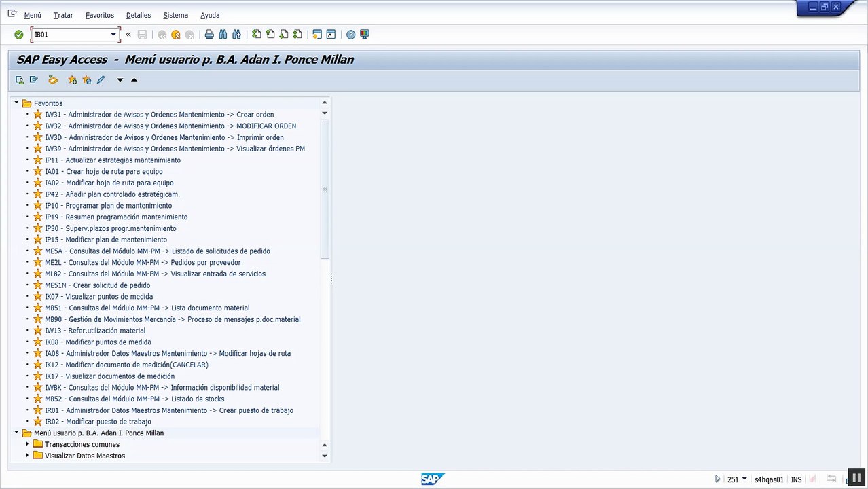The image size is (868, 489).
Task: Select IW39 Visualizar órdenes PM favorite
Action: (x=175, y=149)
